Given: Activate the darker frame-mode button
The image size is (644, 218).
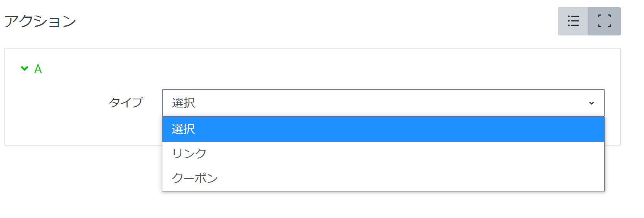Looking at the screenshot, I should (604, 21).
